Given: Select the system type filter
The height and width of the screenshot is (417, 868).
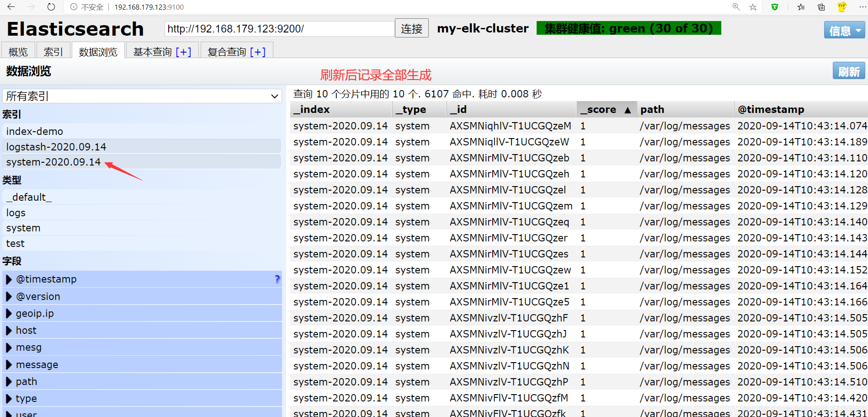Looking at the screenshot, I should pos(142,228).
